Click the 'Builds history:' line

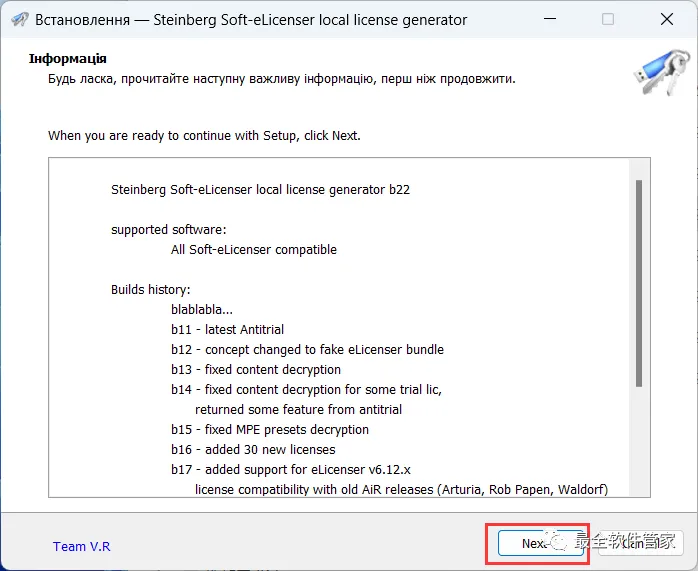coord(150,290)
